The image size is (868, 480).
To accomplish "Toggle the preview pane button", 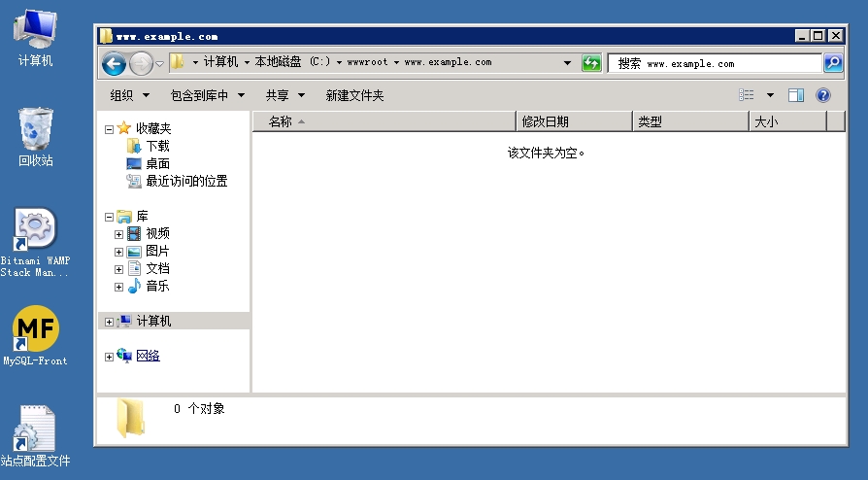I will coord(796,95).
